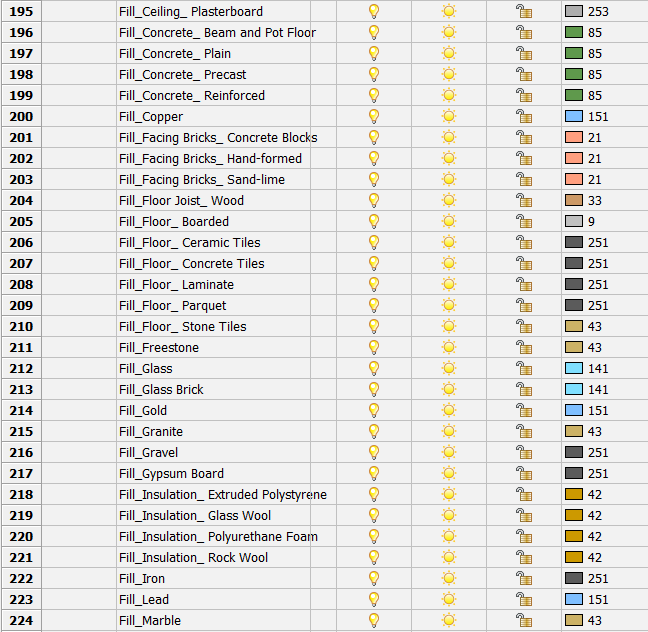Lock the Fill_Granite layer
The width and height of the screenshot is (648, 632).
[x=523, y=432]
